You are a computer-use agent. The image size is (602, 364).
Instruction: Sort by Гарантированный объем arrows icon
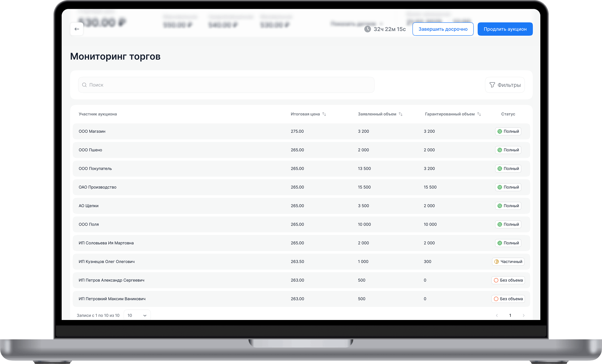pyautogui.click(x=479, y=114)
